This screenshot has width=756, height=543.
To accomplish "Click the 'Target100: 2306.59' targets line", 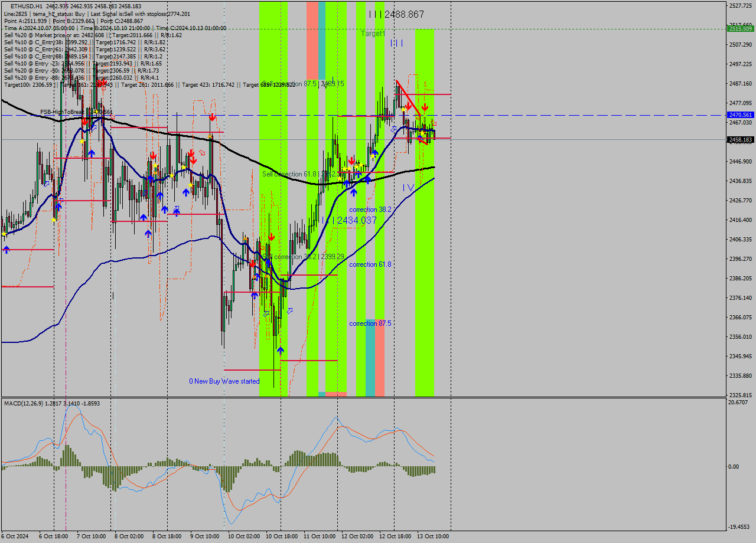I will (x=149, y=84).
